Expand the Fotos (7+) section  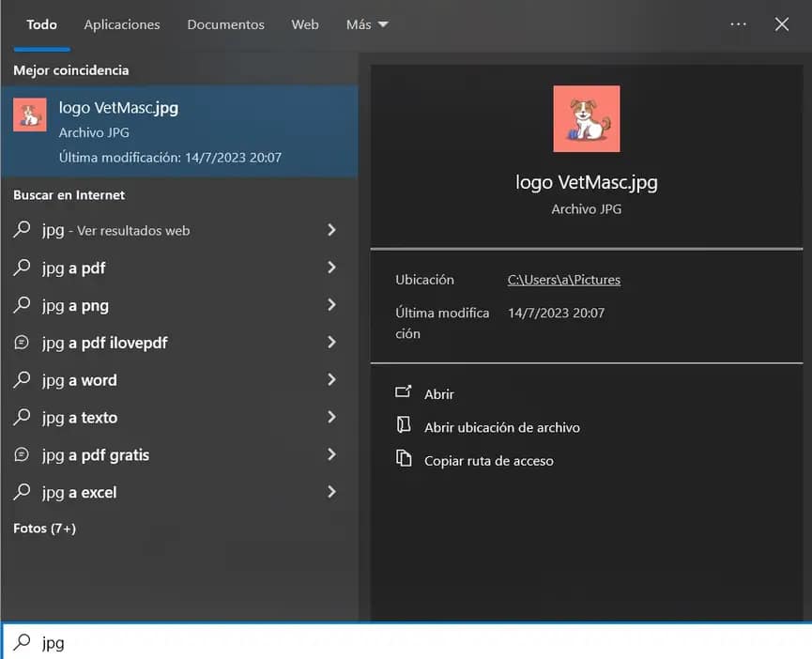(x=43, y=529)
